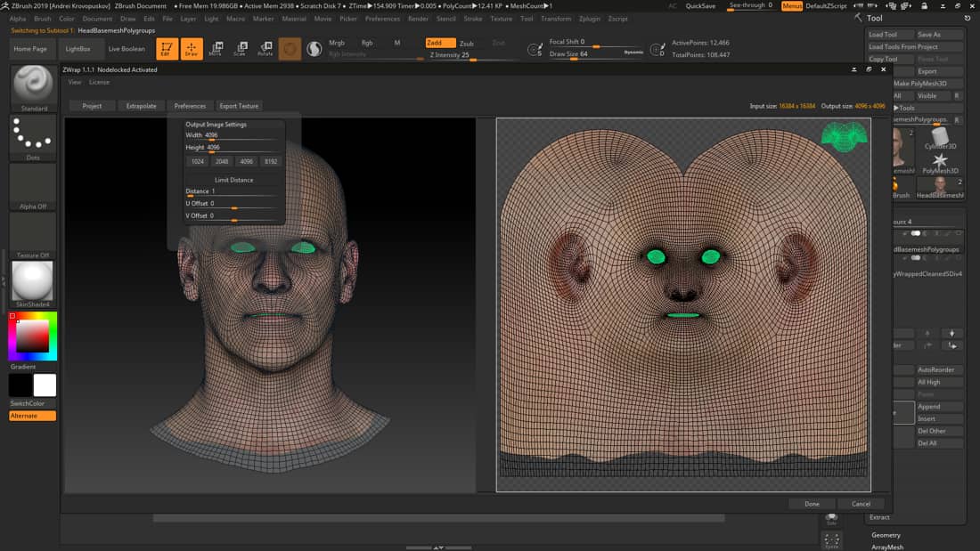This screenshot has width=980, height=551.
Task: Click Extrapolate button
Action: [142, 106]
